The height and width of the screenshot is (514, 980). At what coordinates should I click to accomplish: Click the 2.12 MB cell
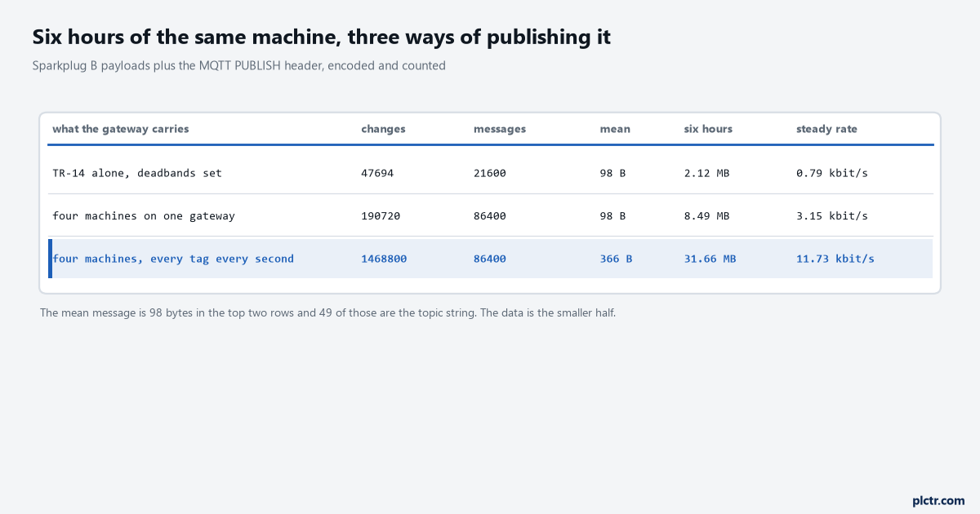click(x=707, y=173)
